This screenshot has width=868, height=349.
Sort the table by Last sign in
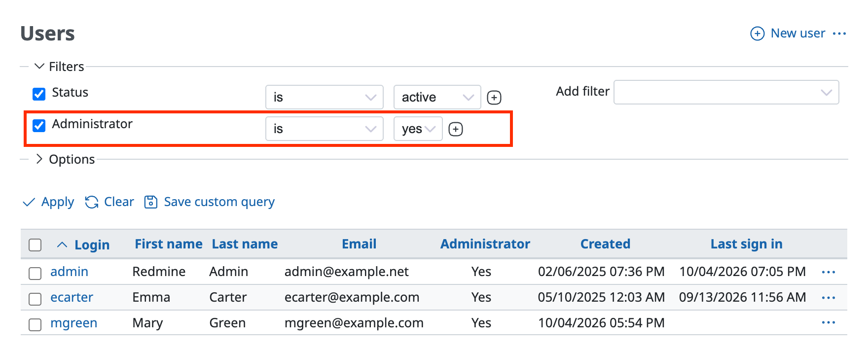pyautogui.click(x=746, y=244)
